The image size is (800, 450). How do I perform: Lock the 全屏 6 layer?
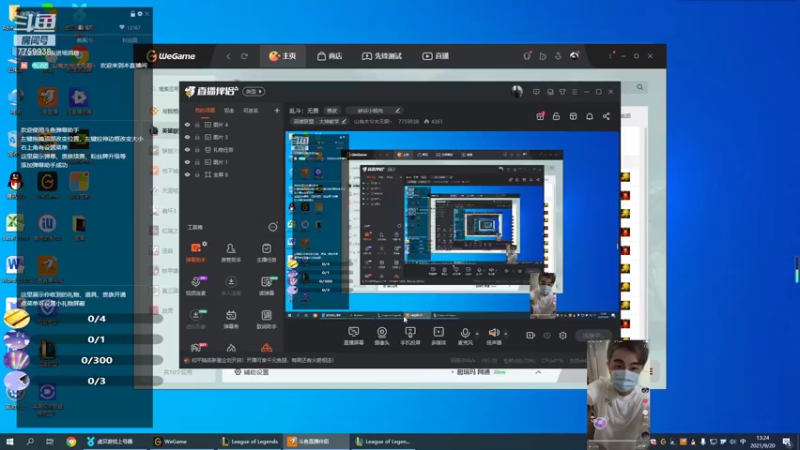point(197,174)
